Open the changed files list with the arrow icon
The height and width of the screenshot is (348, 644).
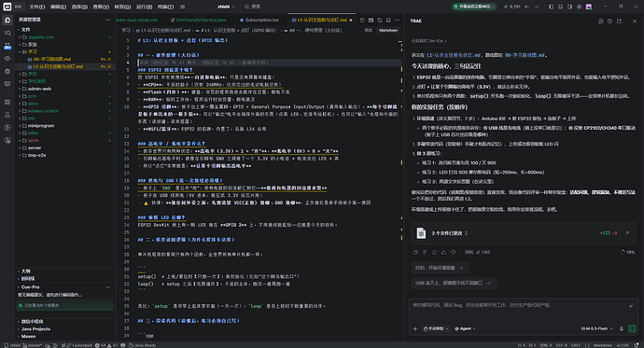pos(627,233)
